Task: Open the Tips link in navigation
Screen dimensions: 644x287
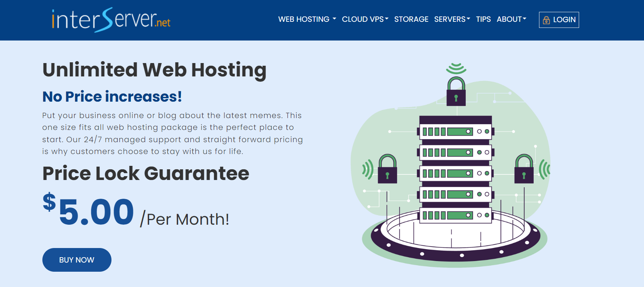Action: pos(483,19)
